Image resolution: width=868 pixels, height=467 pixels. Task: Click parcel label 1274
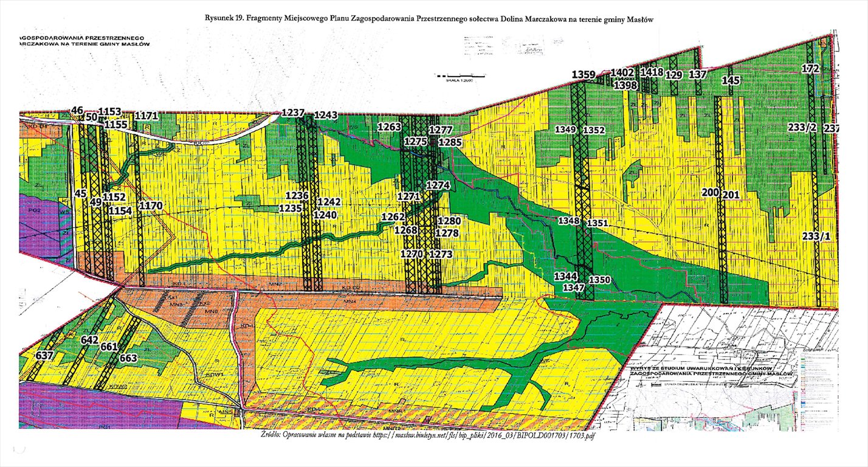click(438, 185)
